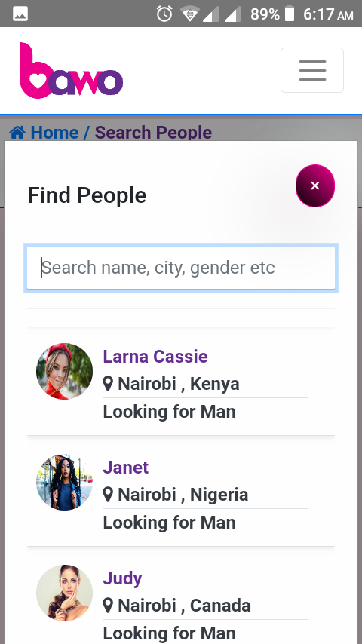Open Janet's profile photo
The image size is (362, 644).
pyautogui.click(x=65, y=482)
